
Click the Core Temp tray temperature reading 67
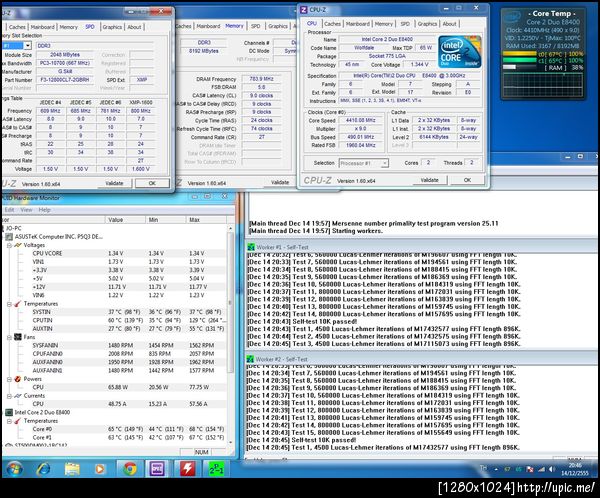click(507, 469)
